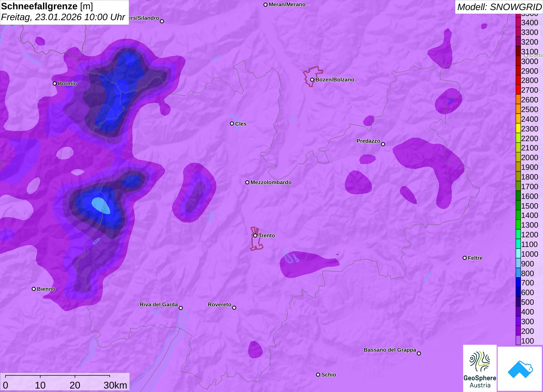The height and width of the screenshot is (392, 543).
Task: Click the 1300 m green legend swatch
Action: 518,225
